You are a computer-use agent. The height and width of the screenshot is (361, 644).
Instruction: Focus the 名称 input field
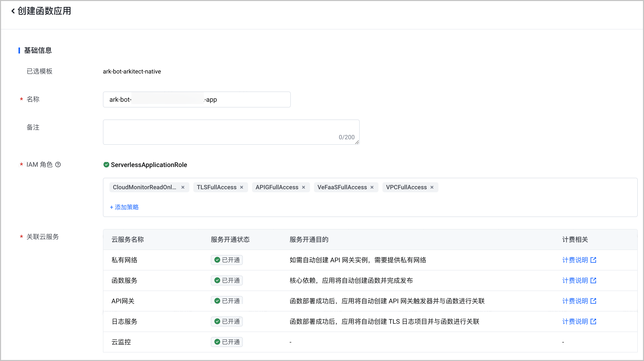(197, 99)
